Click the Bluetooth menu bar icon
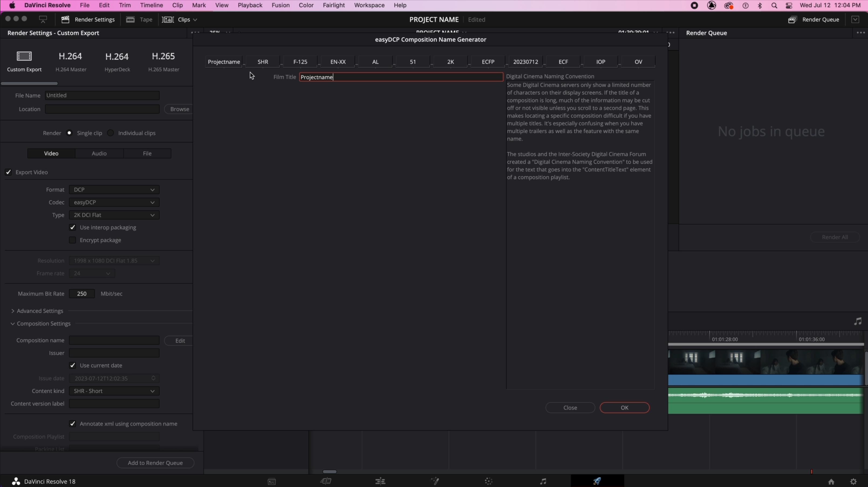The height and width of the screenshot is (487, 868). (x=760, y=5)
